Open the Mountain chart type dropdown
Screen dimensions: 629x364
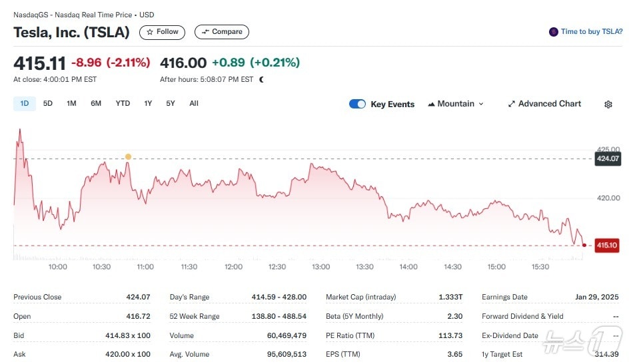pyautogui.click(x=456, y=104)
